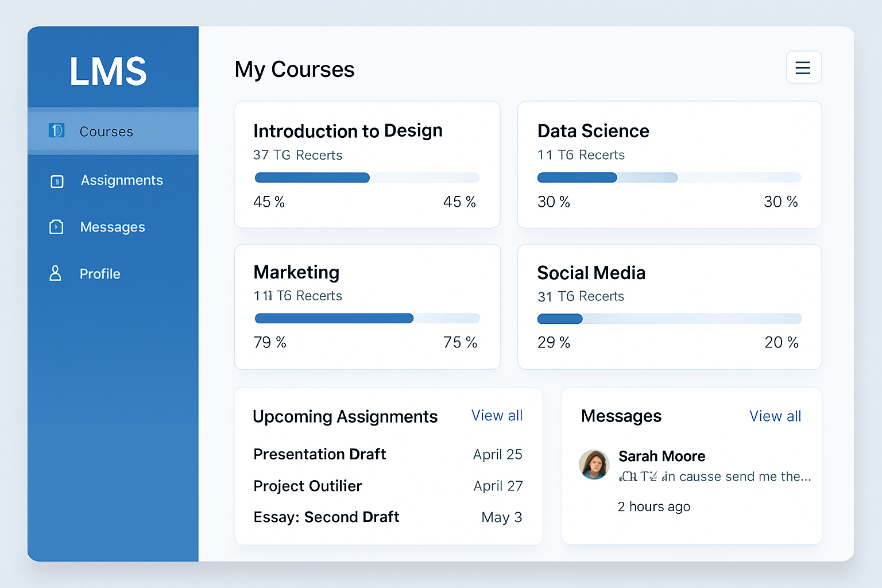Image resolution: width=882 pixels, height=588 pixels.
Task: Click the LMS logo
Action: [x=108, y=72]
